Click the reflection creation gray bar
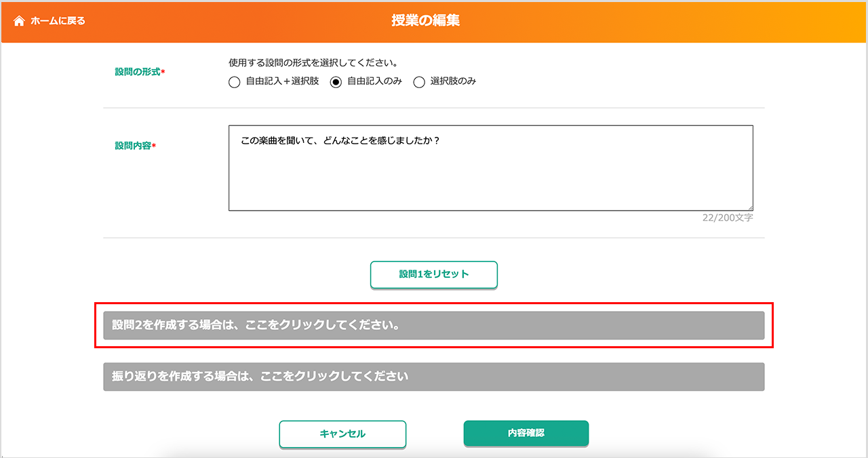This screenshot has width=868, height=458. pyautogui.click(x=433, y=377)
